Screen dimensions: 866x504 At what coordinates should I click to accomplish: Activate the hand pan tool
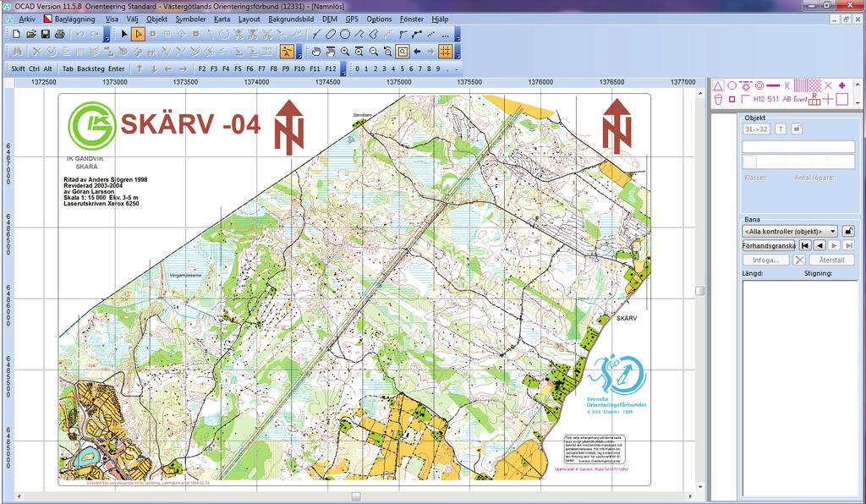click(316, 52)
